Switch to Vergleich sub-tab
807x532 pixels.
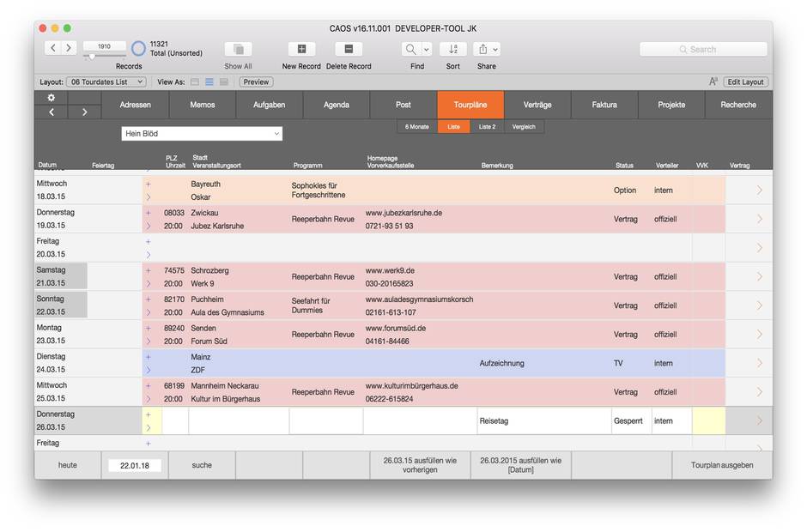tap(524, 127)
